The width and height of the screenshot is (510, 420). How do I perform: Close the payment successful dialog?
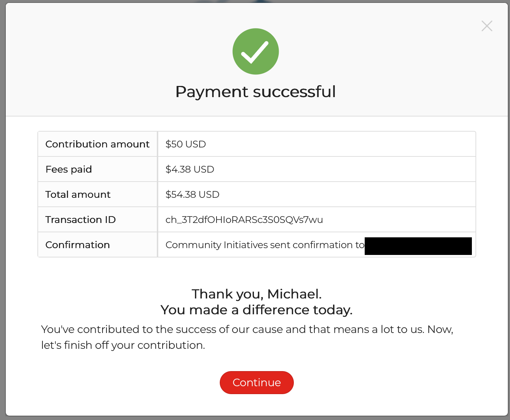point(487,26)
